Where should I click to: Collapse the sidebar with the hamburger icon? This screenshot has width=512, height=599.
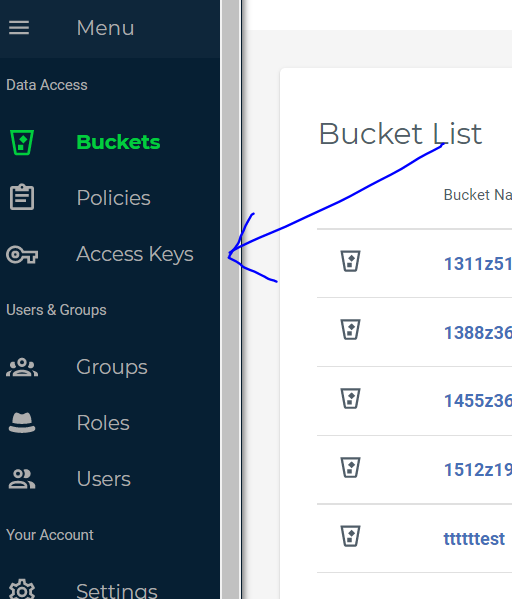click(19, 28)
